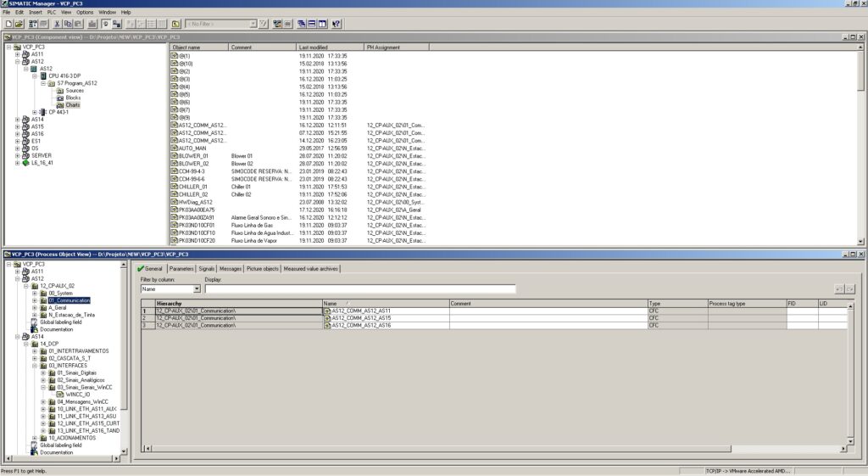
Task: Click the Type column header in table
Action: (677, 304)
